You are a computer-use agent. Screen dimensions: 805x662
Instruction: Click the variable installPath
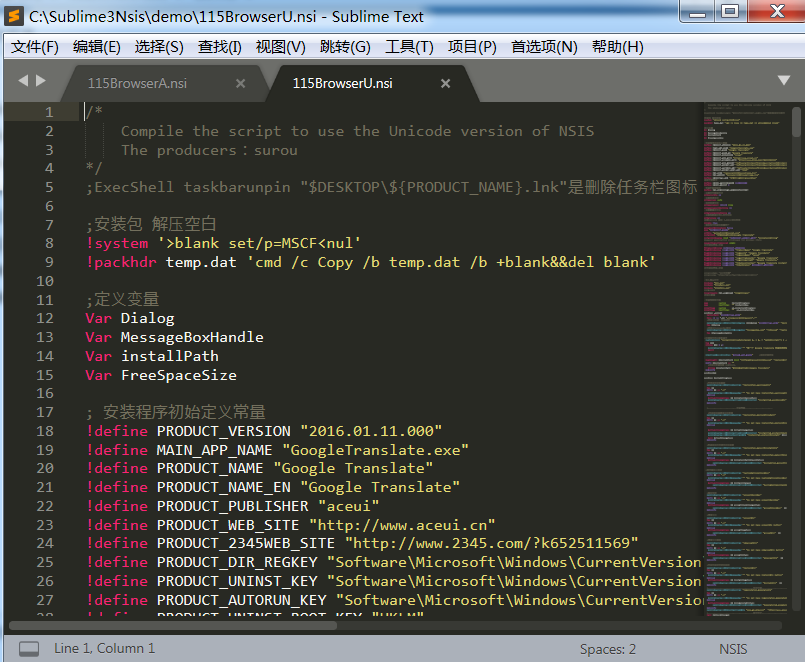pos(170,356)
